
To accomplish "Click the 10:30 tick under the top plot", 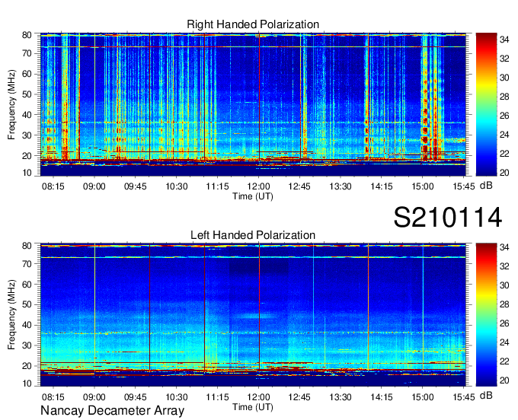I will 177,186.
